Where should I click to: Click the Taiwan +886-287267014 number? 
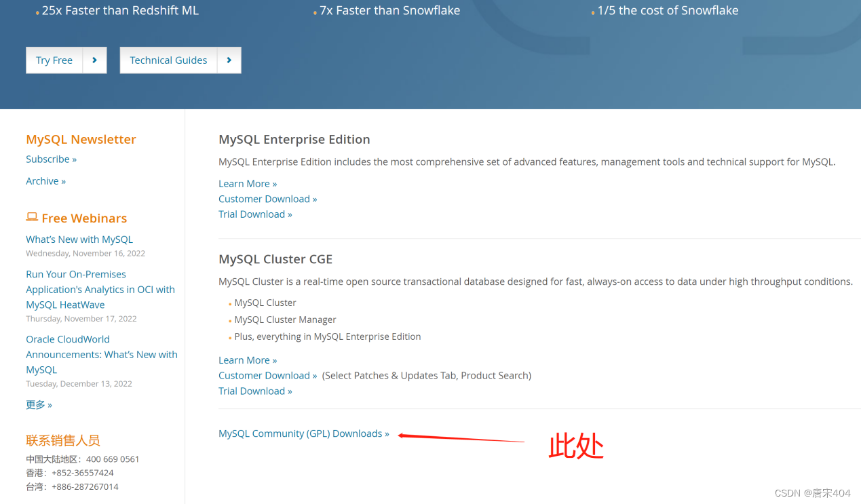click(x=85, y=487)
